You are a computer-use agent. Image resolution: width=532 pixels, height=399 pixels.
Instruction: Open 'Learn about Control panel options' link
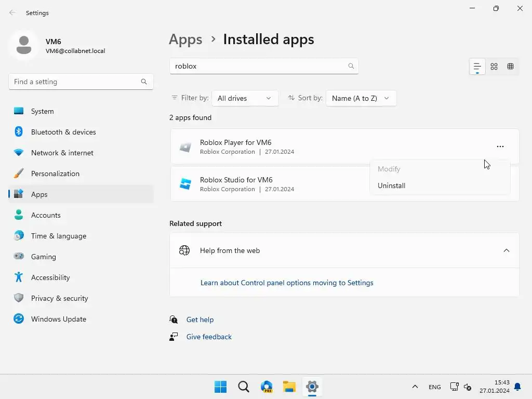(287, 283)
